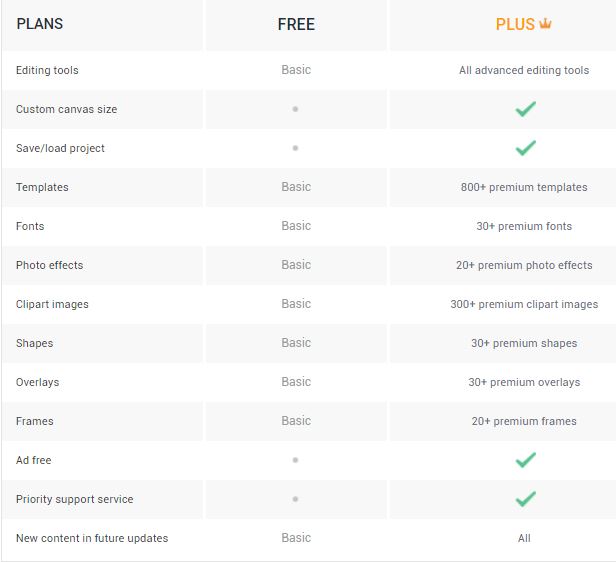Click the gray dot for Save/load project

pyautogui.click(x=295, y=148)
